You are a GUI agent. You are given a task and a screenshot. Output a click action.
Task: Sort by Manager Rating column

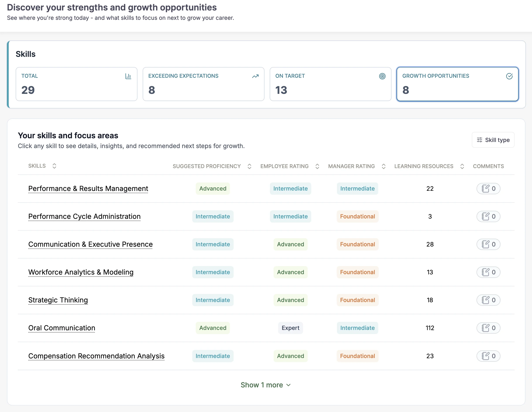383,166
